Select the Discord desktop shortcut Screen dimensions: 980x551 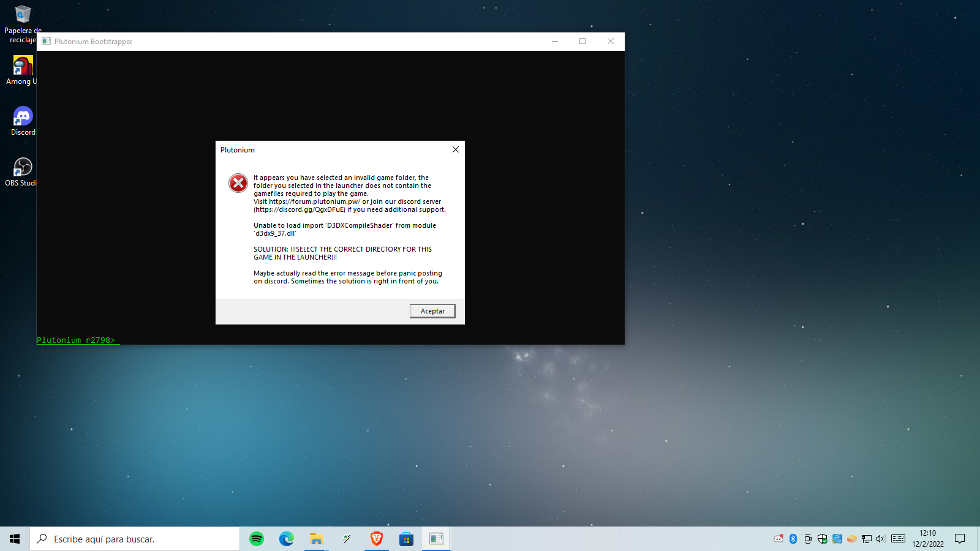coord(23,121)
